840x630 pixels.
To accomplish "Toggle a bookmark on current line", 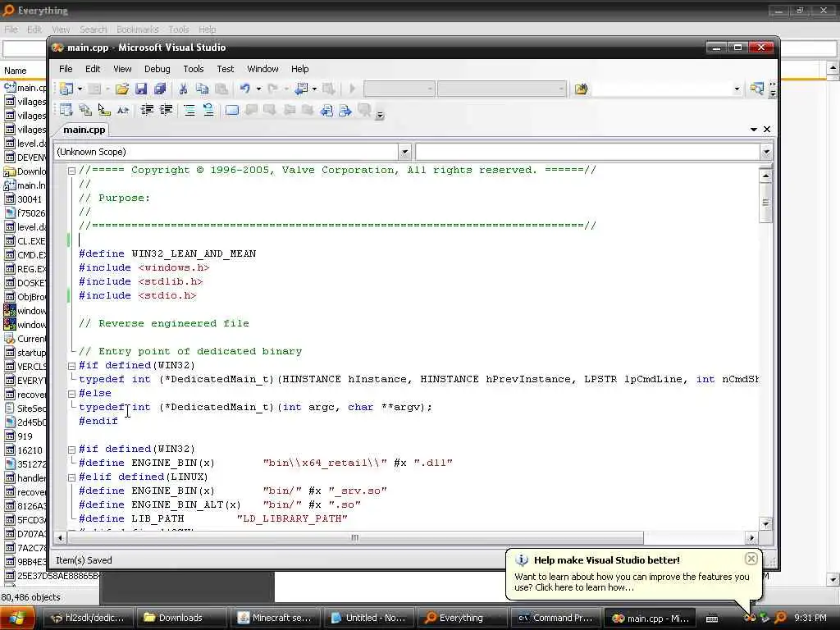I will tap(232, 111).
